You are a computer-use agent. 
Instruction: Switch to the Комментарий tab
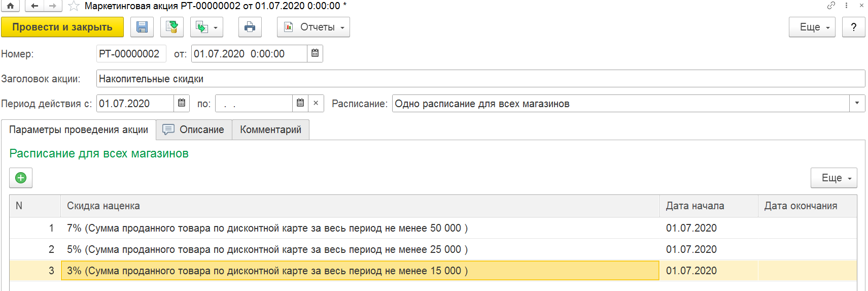(270, 130)
